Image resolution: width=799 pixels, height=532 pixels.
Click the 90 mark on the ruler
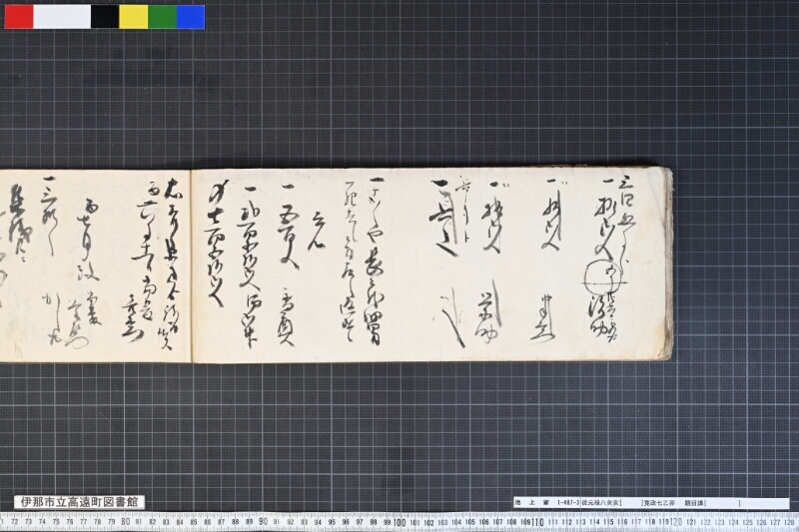click(263, 522)
